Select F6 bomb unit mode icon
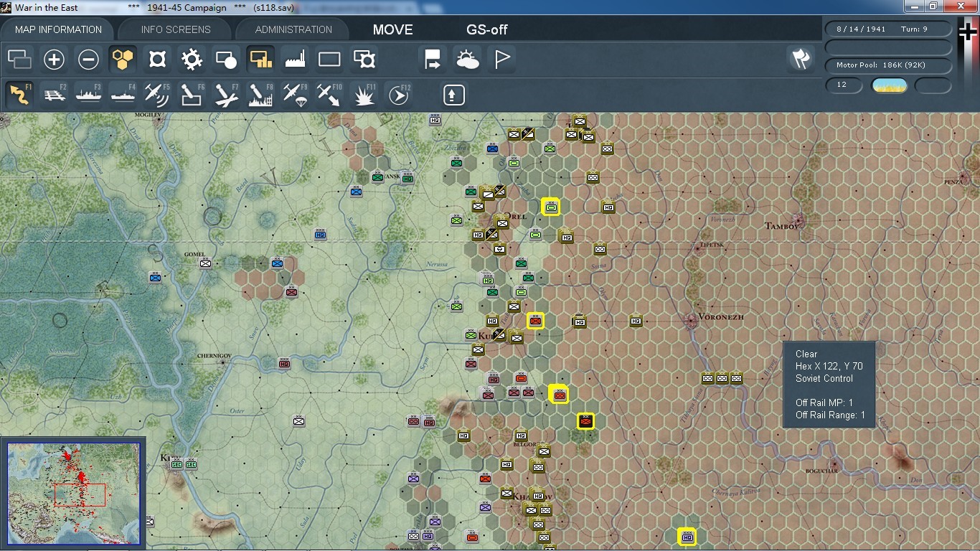The width and height of the screenshot is (980, 551). [x=192, y=95]
